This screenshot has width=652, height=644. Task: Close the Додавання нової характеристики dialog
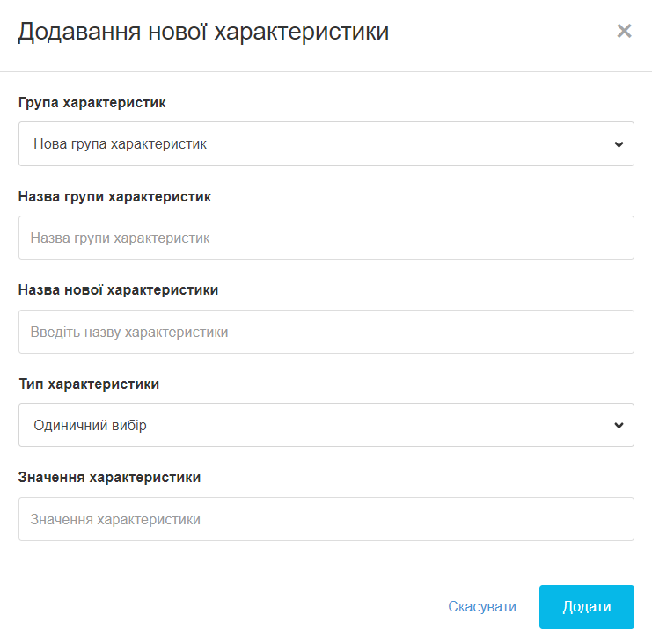coord(624,31)
